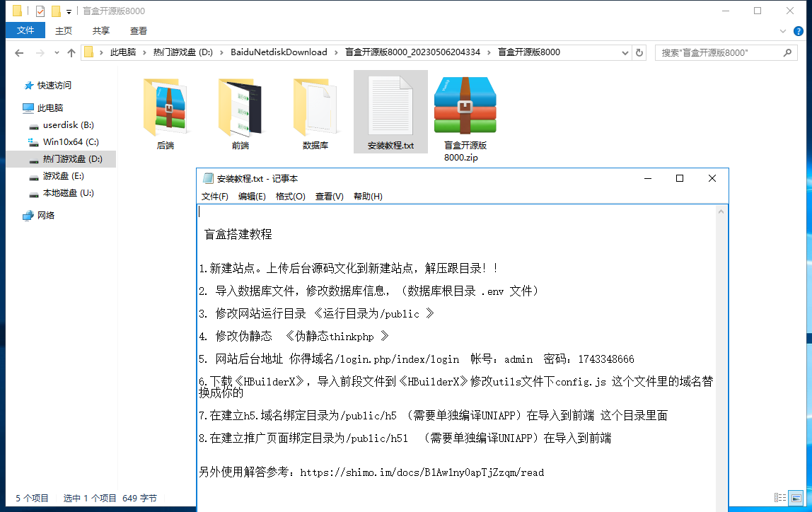The height and width of the screenshot is (512, 812).
Task: Open the 查看 ribbon tab
Action: coord(139,30)
